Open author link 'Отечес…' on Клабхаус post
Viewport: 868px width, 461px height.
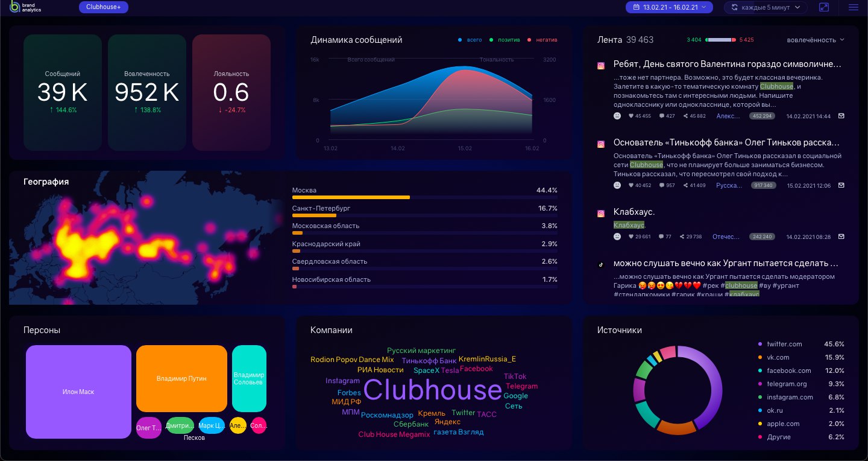click(x=726, y=237)
